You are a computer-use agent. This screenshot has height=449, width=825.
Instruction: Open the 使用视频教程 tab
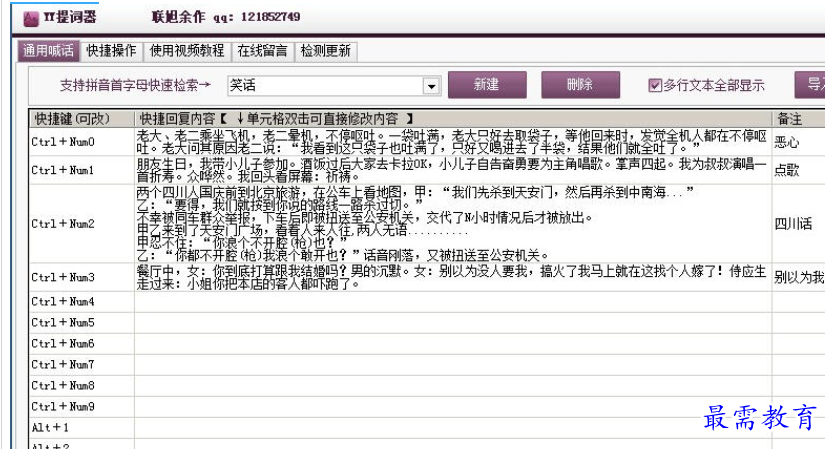(187, 51)
